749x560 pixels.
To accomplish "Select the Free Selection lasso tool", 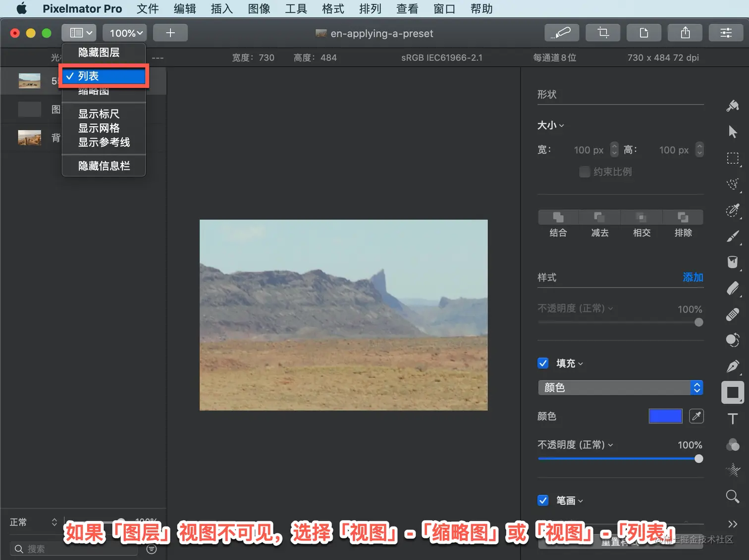I will [733, 184].
